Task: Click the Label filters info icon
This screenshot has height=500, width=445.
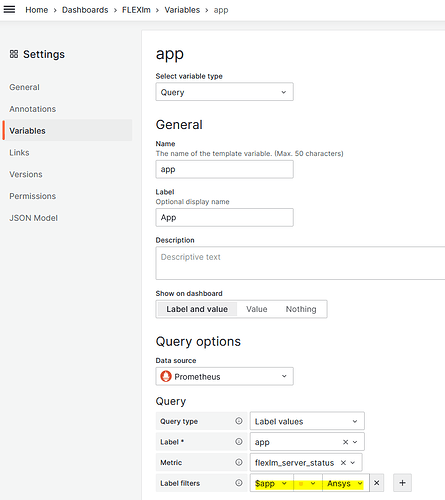Action: (239, 483)
